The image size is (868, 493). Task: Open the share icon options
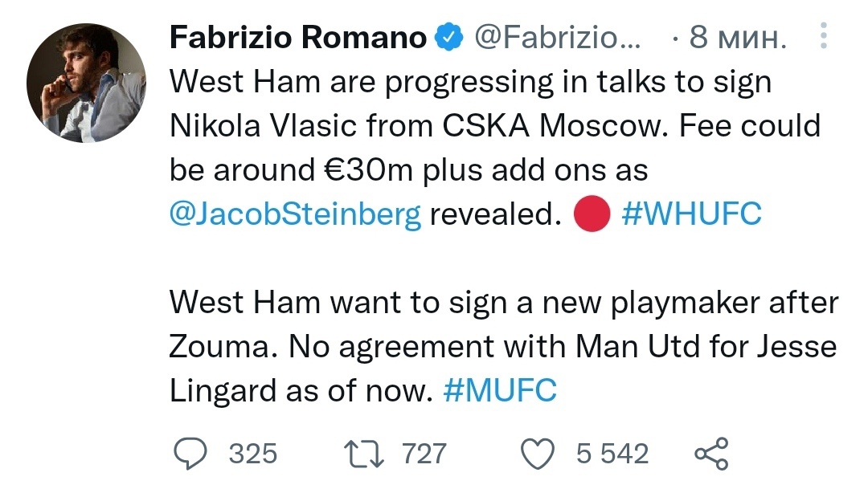(x=712, y=454)
